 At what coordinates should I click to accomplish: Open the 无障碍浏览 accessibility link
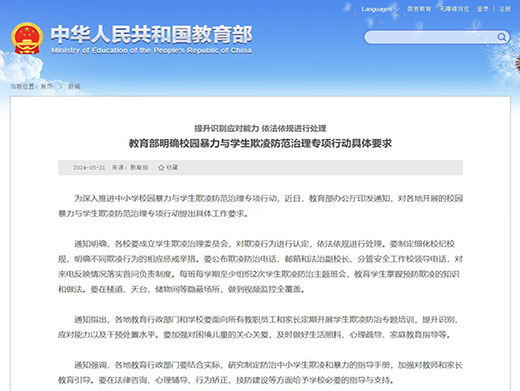click(454, 9)
